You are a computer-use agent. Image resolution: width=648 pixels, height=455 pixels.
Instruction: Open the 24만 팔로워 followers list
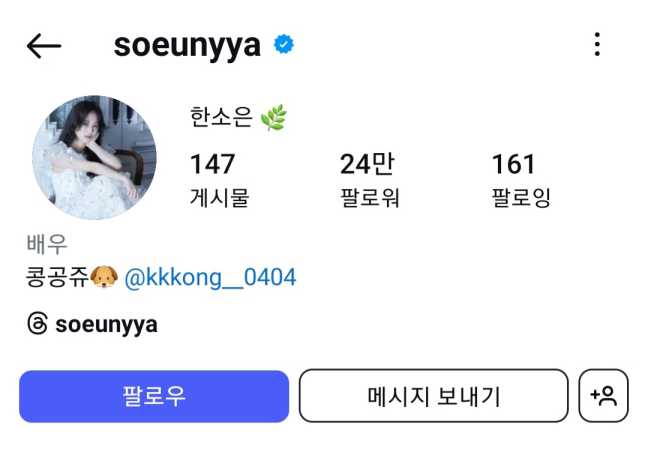coord(369,179)
